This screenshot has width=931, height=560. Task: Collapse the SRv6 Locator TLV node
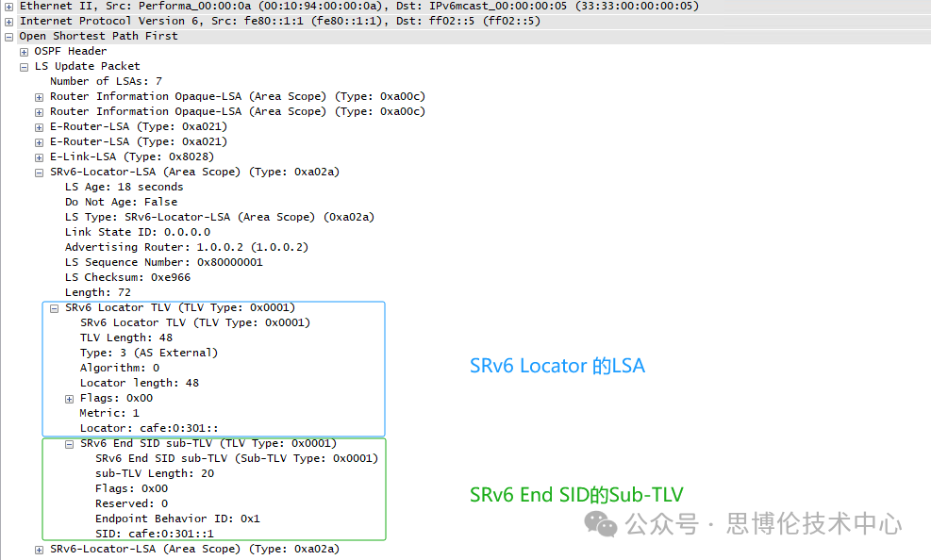(x=54, y=307)
